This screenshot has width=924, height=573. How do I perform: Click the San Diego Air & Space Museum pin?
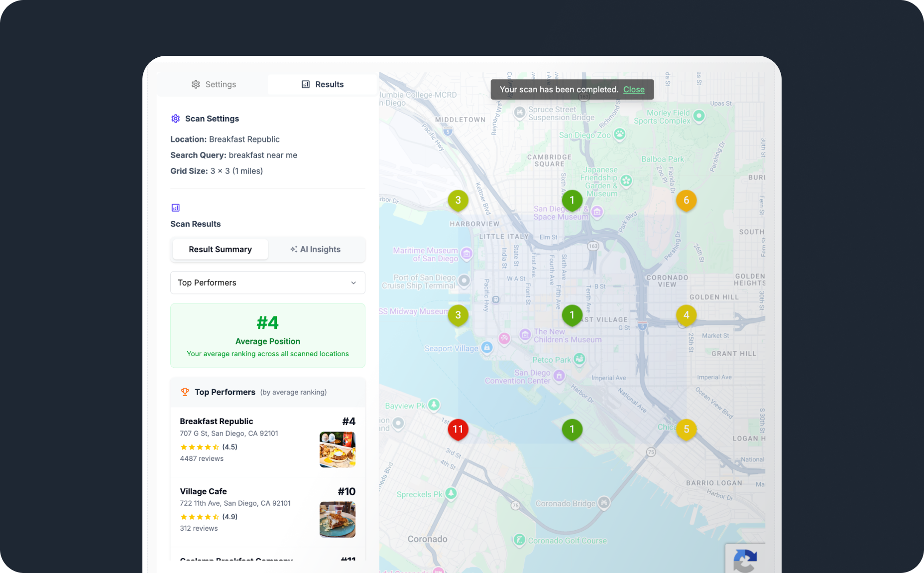597,212
